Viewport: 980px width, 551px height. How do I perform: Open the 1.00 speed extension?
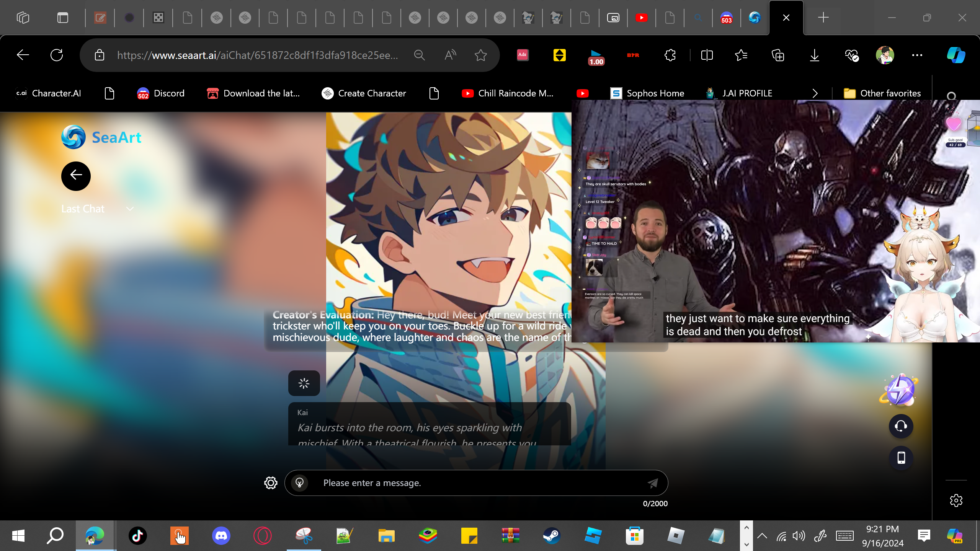[596, 57]
